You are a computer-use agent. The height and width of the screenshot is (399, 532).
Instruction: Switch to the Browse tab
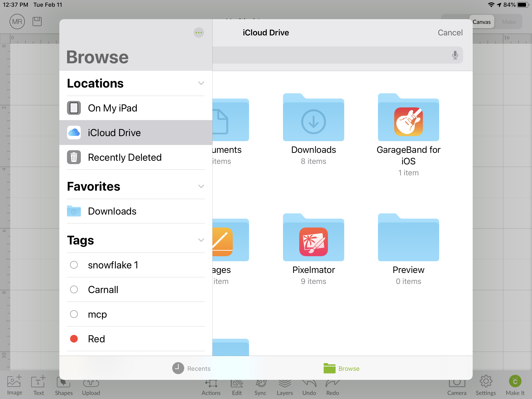pos(341,368)
